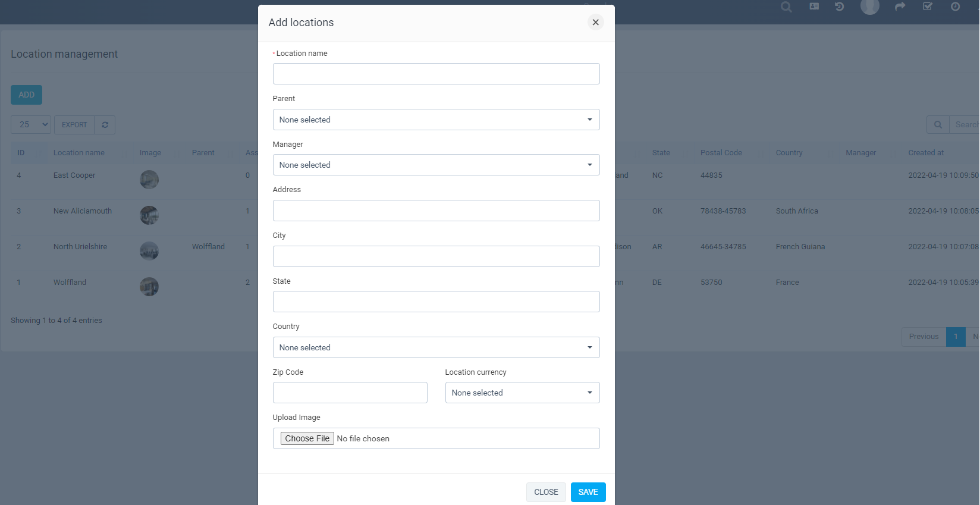This screenshot has width=980, height=505.
Task: Click the search magnifier in top bar
Action: tap(786, 7)
